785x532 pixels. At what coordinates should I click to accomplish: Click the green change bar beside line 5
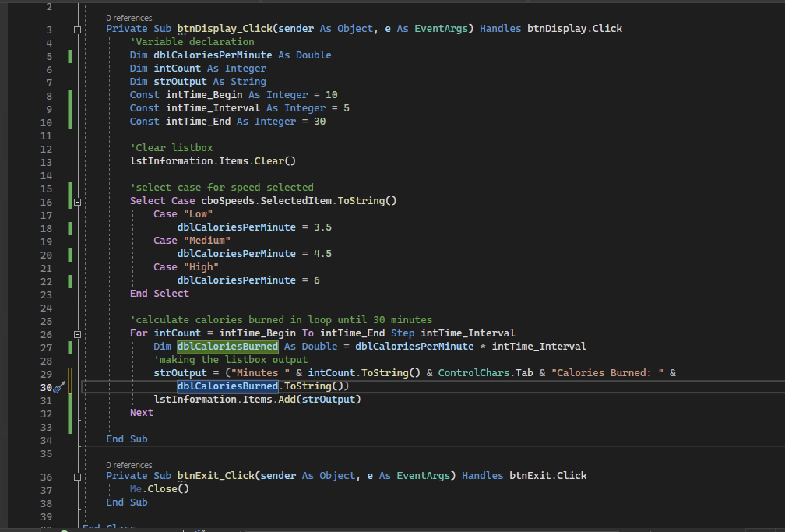pyautogui.click(x=70, y=56)
